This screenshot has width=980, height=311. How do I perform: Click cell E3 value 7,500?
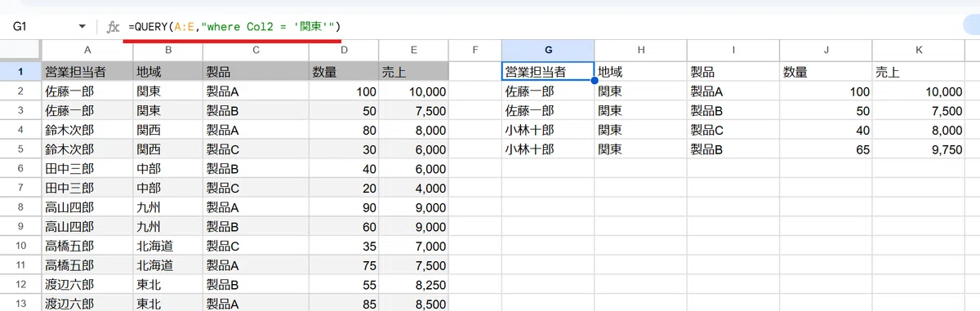414,110
